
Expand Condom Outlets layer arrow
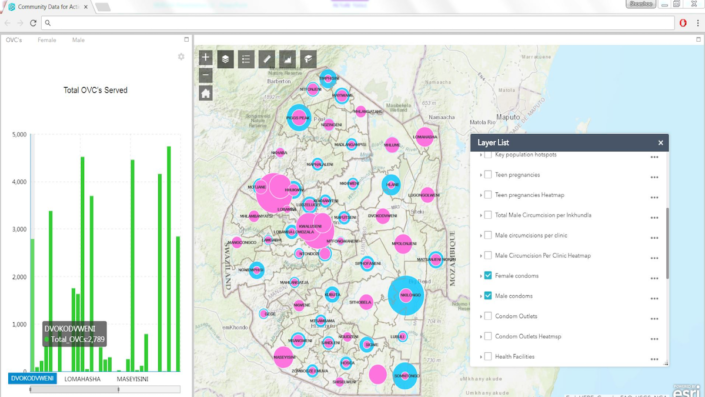481,317
